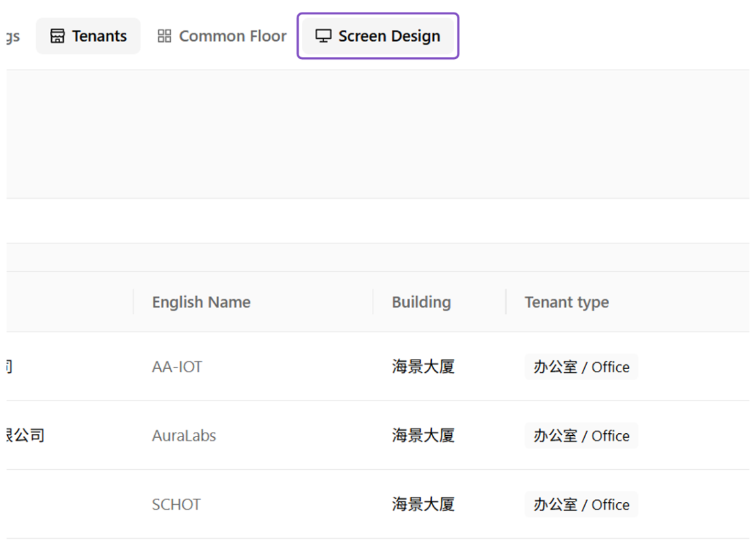Click 海景大厦 building in AuraLabs row

click(423, 436)
